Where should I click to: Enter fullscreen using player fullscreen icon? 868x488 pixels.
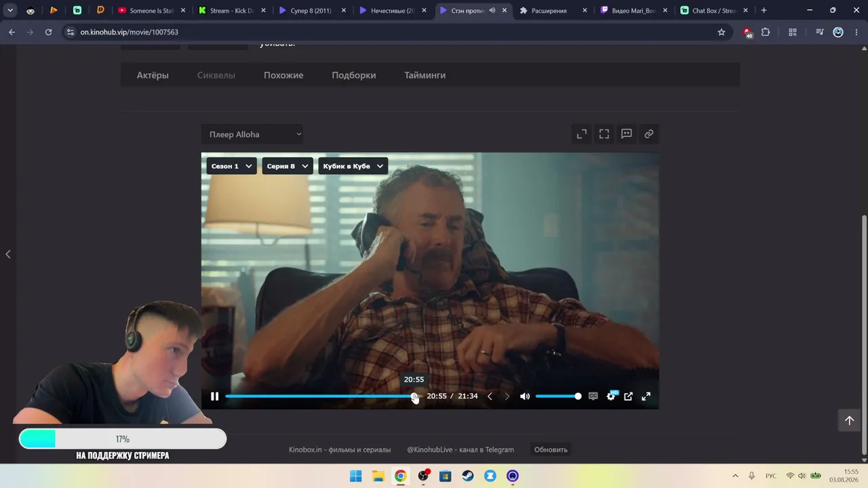646,396
